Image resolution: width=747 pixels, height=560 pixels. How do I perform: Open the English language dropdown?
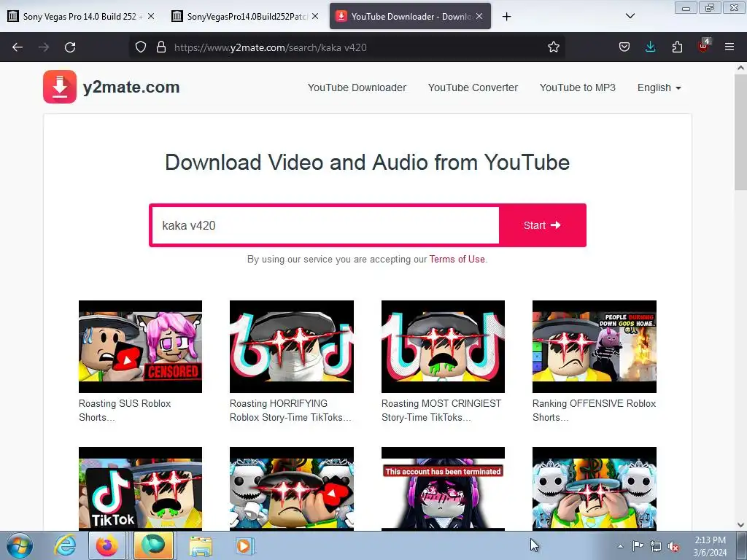(659, 87)
